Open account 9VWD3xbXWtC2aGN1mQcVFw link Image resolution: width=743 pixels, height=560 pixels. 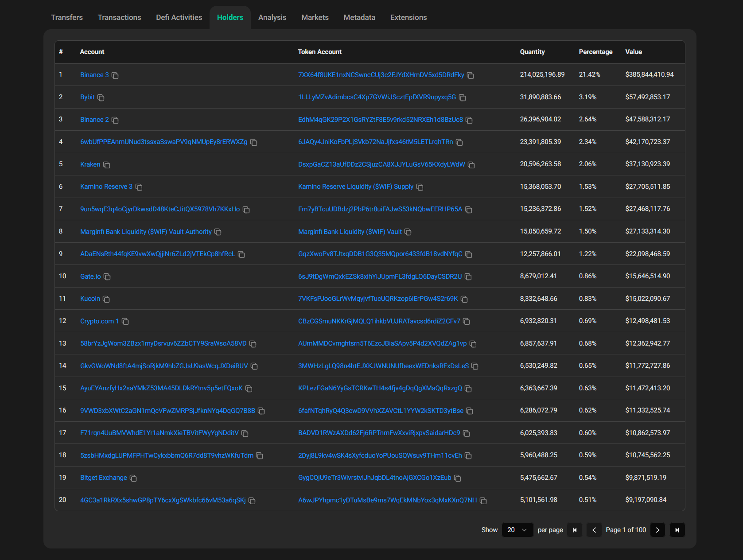click(x=167, y=411)
